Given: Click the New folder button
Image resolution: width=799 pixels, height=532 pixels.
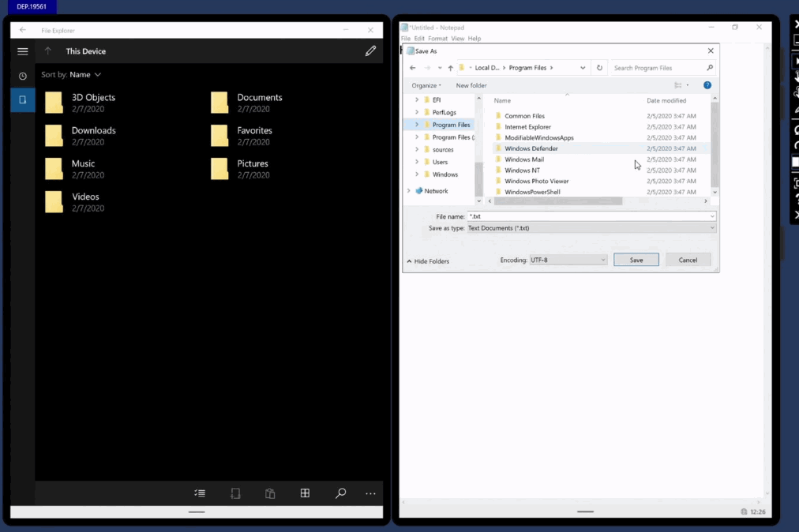Looking at the screenshot, I should coord(471,85).
